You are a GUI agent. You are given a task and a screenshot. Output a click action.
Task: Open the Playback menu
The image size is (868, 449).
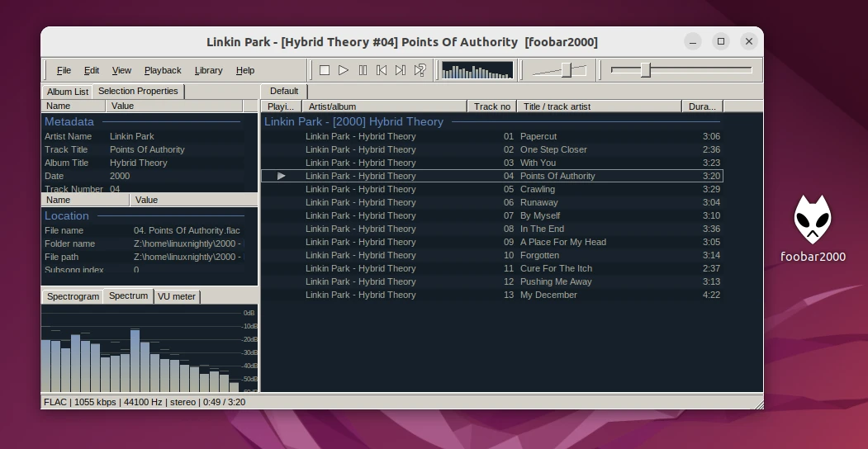[163, 70]
